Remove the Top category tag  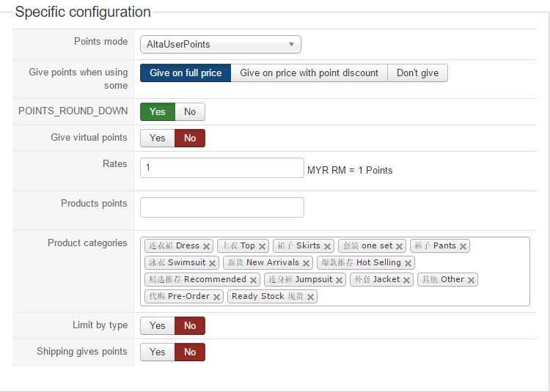point(262,246)
